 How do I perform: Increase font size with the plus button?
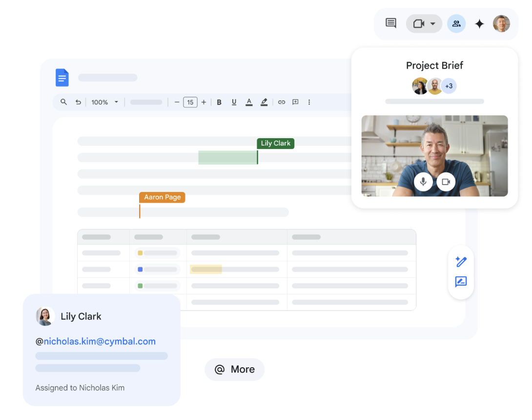click(204, 102)
